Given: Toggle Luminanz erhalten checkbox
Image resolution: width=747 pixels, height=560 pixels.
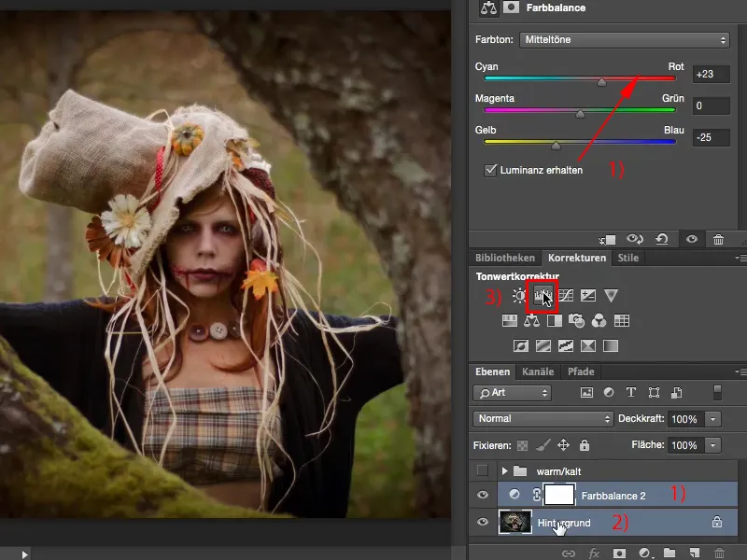Looking at the screenshot, I should [490, 170].
